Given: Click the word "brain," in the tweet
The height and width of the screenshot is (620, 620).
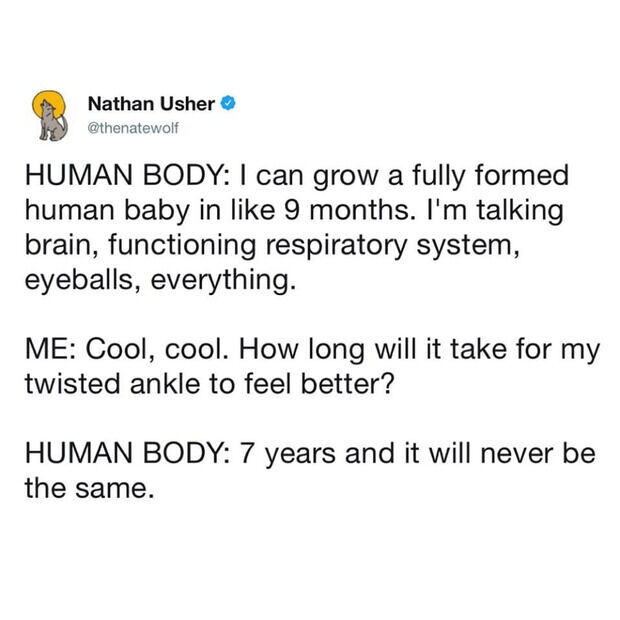Looking at the screenshot, I should tap(62, 245).
